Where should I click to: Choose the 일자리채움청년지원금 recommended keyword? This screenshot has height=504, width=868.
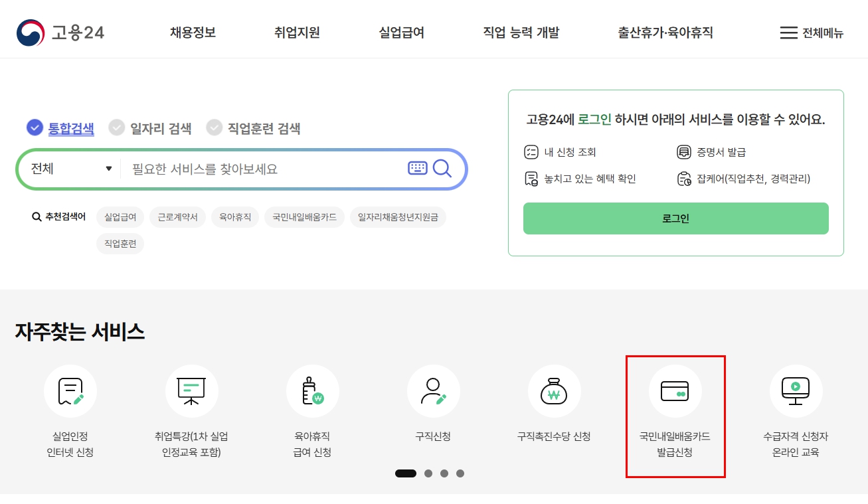[398, 217]
